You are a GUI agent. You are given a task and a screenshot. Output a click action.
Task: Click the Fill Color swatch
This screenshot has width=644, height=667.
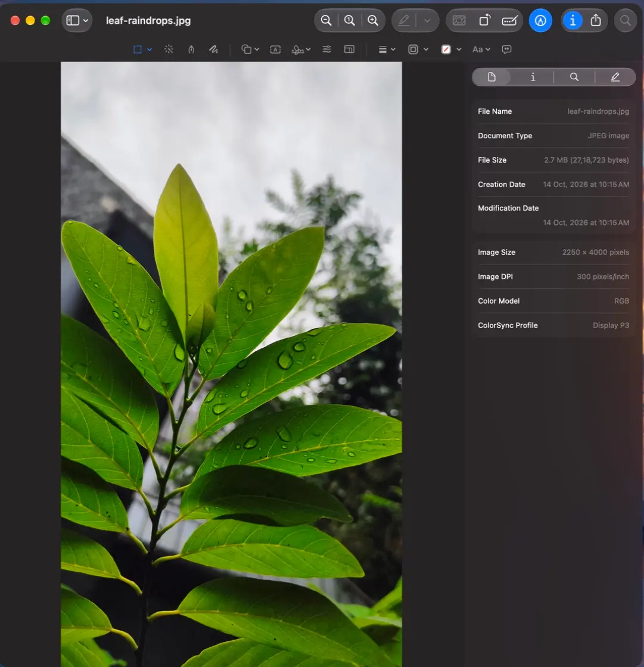[446, 49]
